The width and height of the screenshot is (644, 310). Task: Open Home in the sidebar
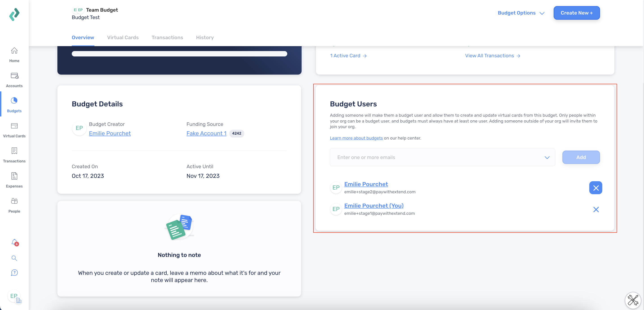tap(14, 55)
